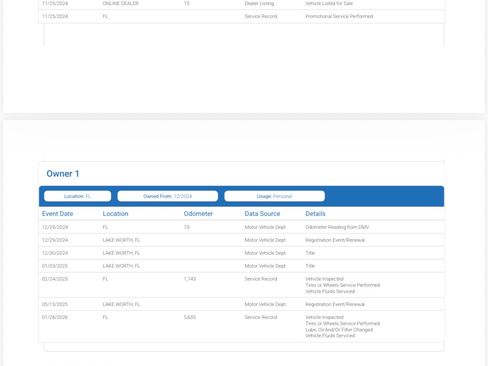Image resolution: width=488 pixels, height=366 pixels.
Task: Click Vehicle Inspected in the 01/26/2026 row
Action: [x=324, y=317]
